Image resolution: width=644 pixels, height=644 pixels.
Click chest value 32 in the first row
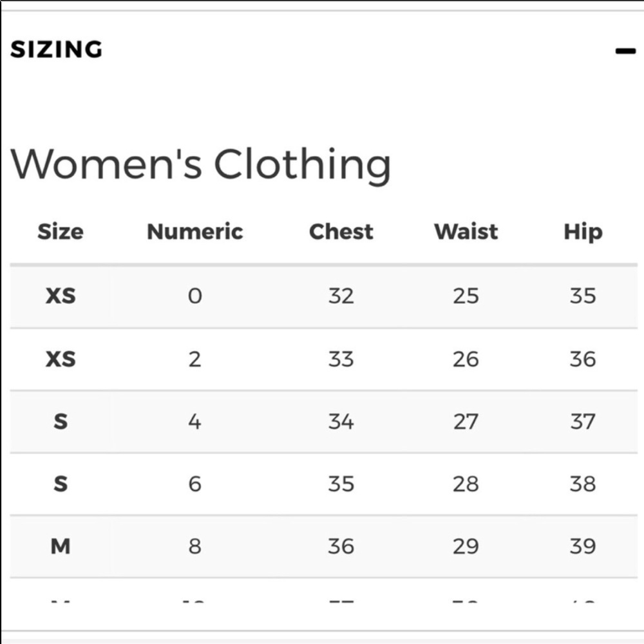pyautogui.click(x=341, y=296)
